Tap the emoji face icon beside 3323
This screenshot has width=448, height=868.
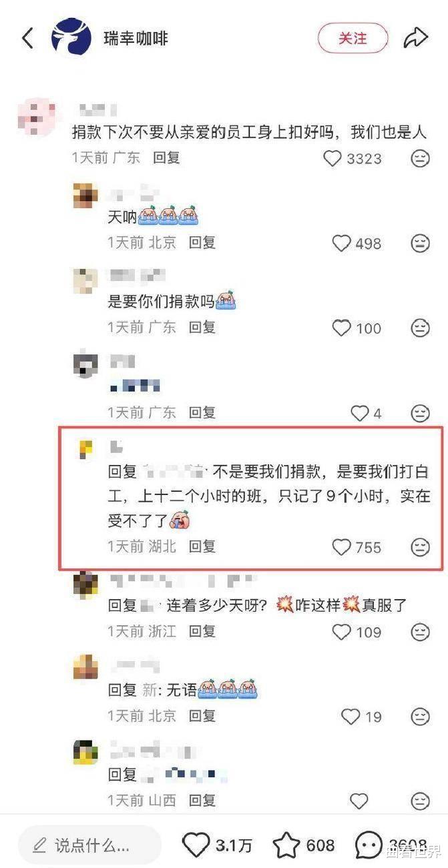420,158
